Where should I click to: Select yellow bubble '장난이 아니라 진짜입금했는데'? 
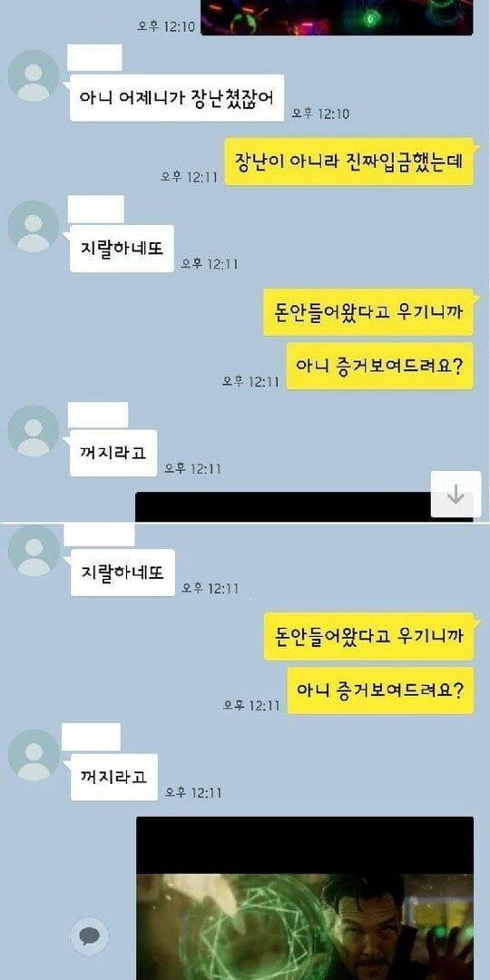click(348, 162)
